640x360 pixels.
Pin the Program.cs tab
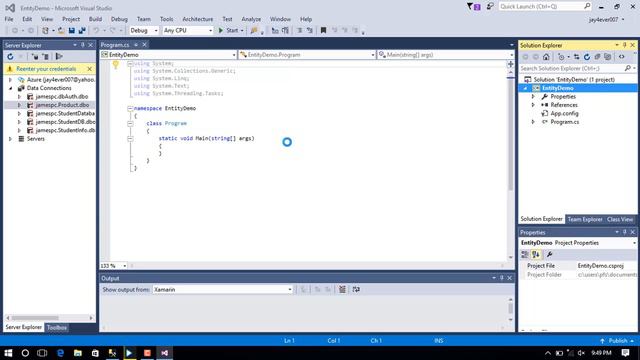coord(136,45)
